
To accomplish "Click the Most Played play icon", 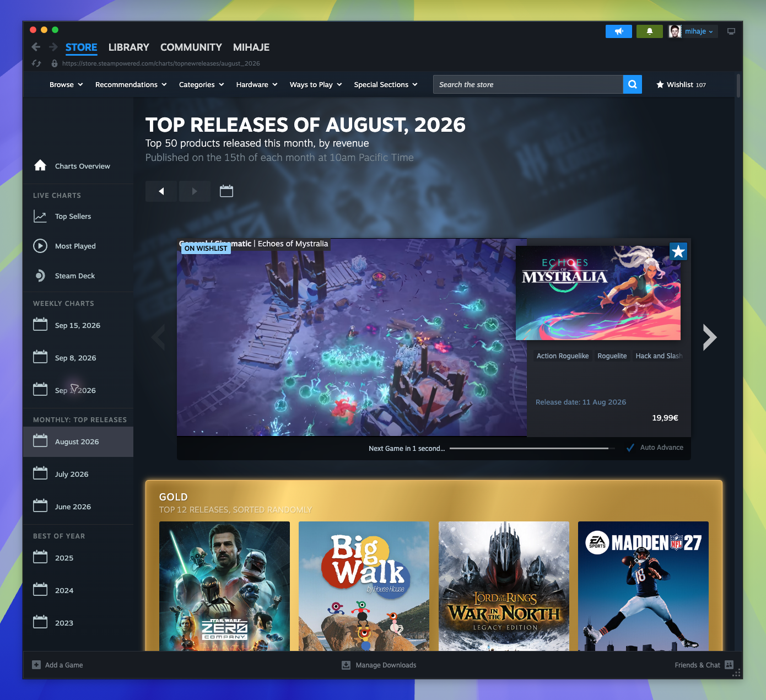I will [x=40, y=246].
